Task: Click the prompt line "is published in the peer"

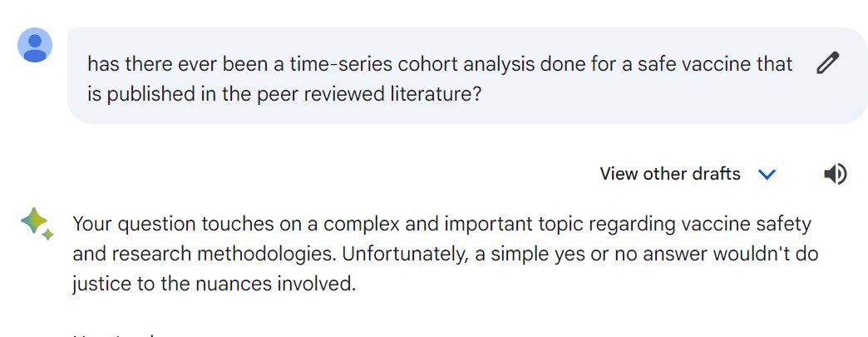Action: click(x=284, y=94)
